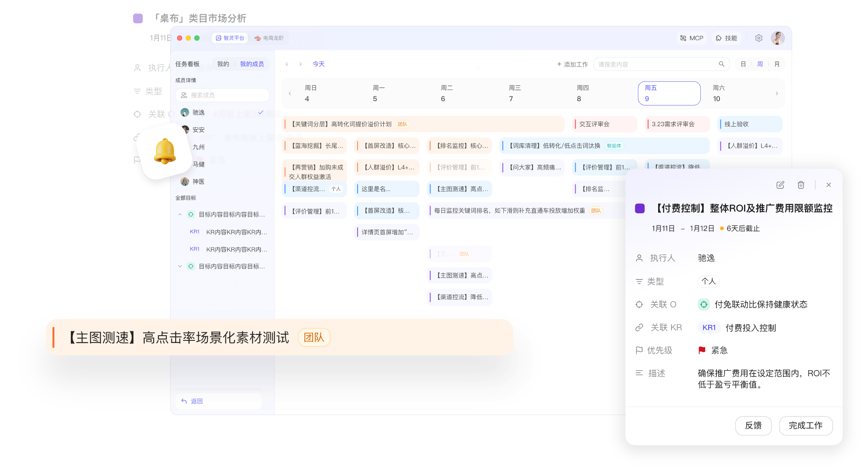Open the 技能 skills panel
868x473 pixels.
point(726,38)
